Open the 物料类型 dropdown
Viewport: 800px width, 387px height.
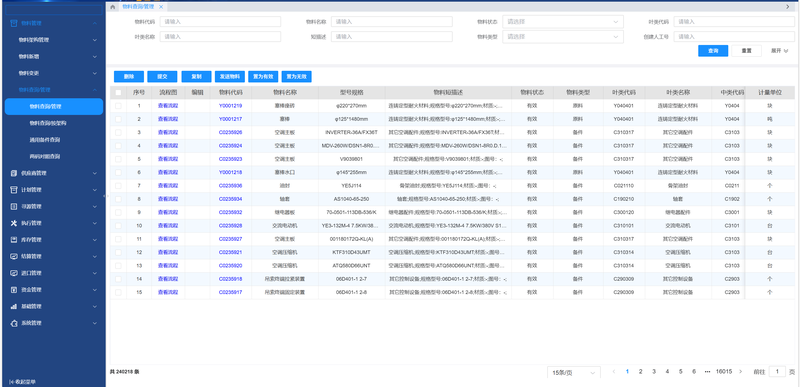(x=563, y=37)
